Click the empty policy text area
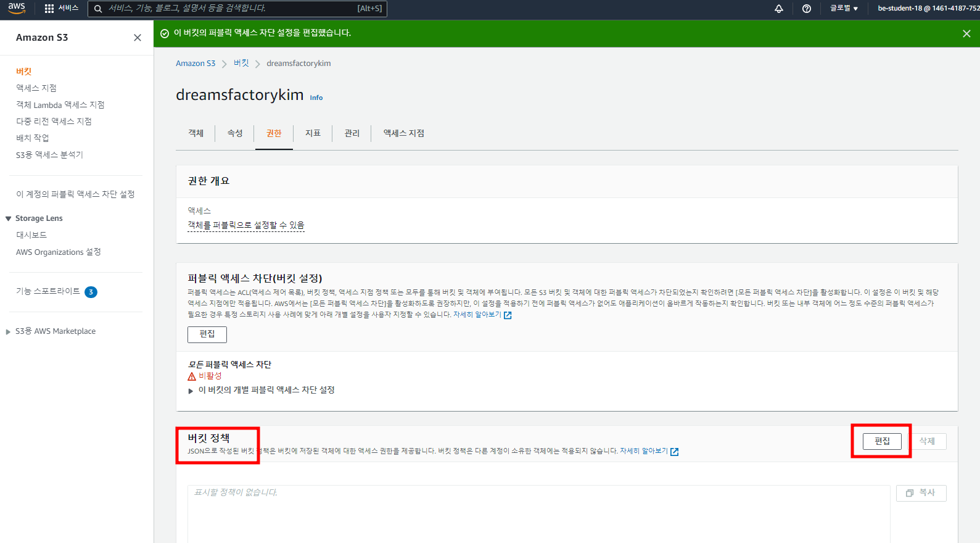Viewport: 980px width, 543px height. tap(538, 514)
